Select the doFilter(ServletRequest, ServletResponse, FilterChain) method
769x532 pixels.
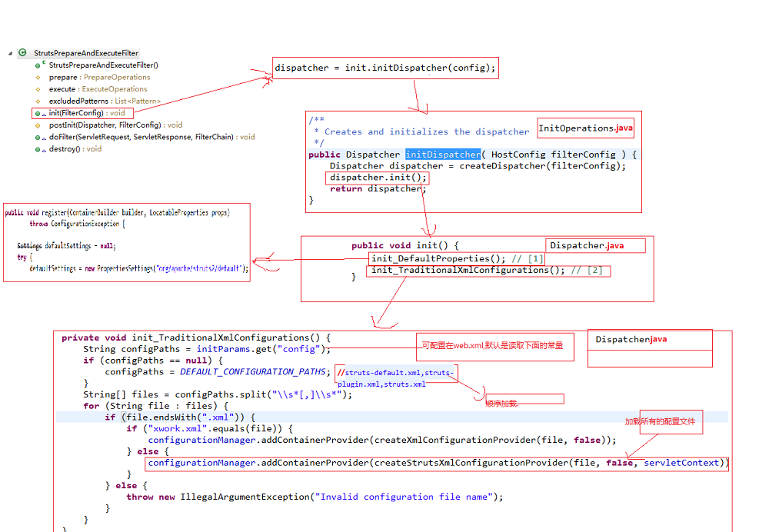pos(152,138)
